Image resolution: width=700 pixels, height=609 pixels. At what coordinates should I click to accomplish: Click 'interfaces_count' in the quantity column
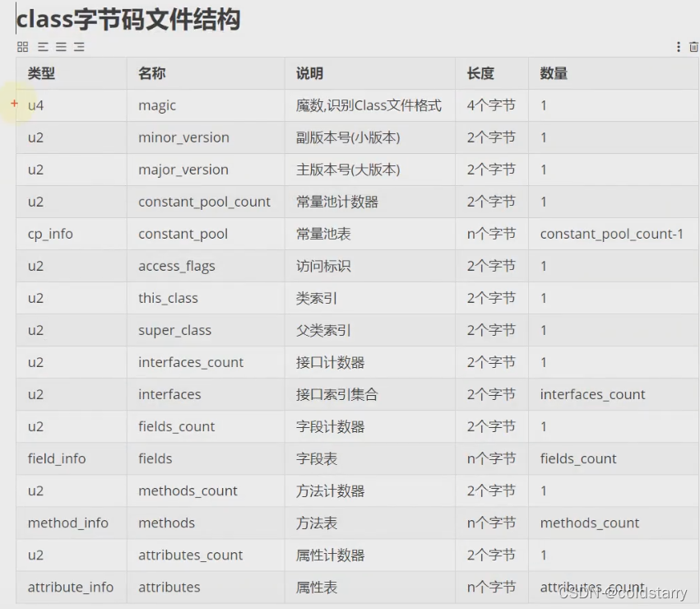point(592,394)
